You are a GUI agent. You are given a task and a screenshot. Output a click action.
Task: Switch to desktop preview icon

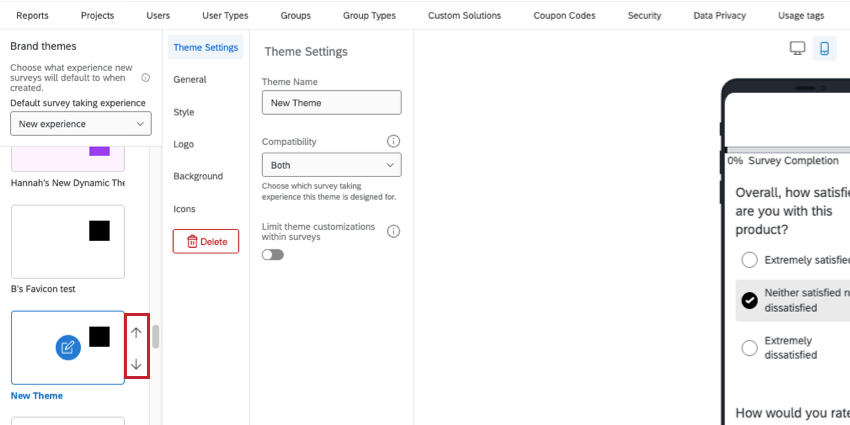pos(797,48)
